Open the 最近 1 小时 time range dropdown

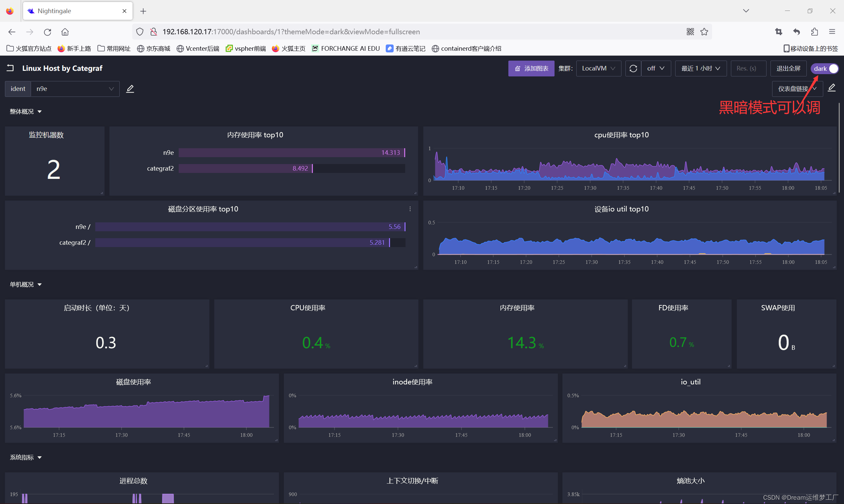point(700,68)
